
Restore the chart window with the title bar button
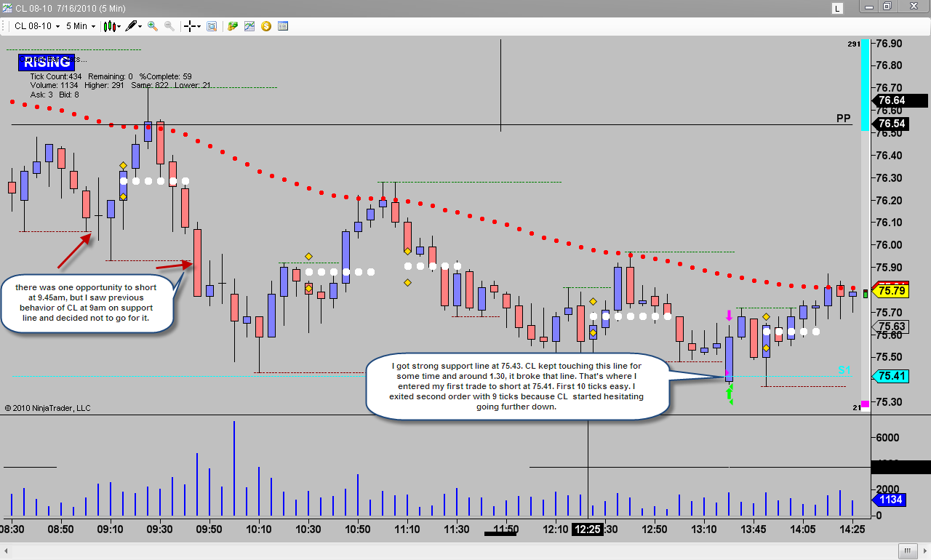coord(887,7)
